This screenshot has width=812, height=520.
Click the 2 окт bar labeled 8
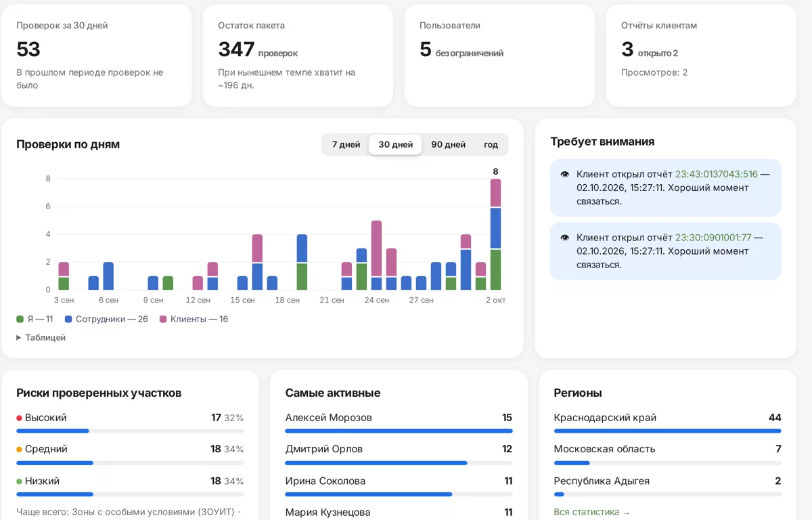pyautogui.click(x=496, y=234)
